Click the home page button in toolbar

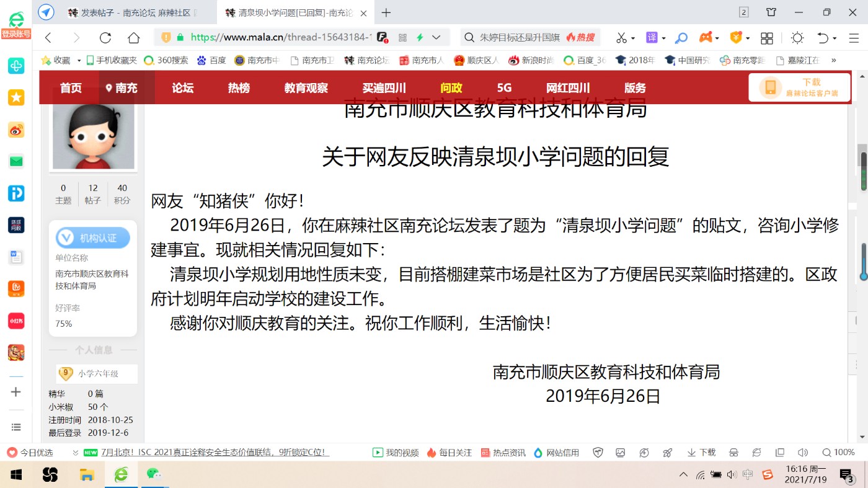click(x=133, y=38)
